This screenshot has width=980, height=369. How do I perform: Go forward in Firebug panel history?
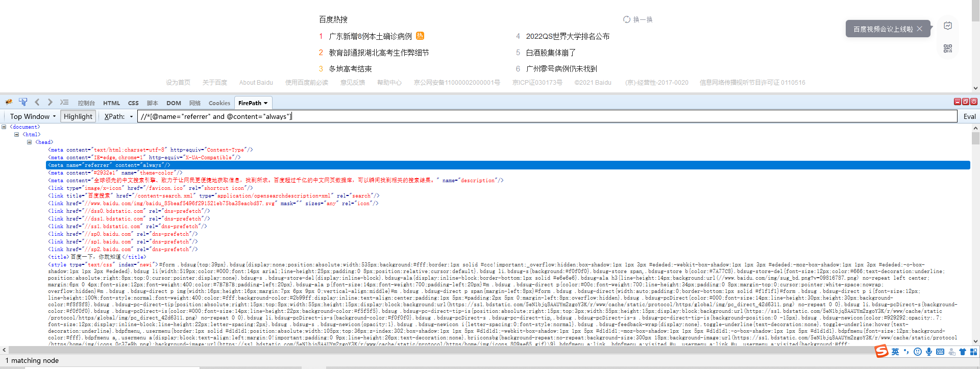[x=50, y=102]
